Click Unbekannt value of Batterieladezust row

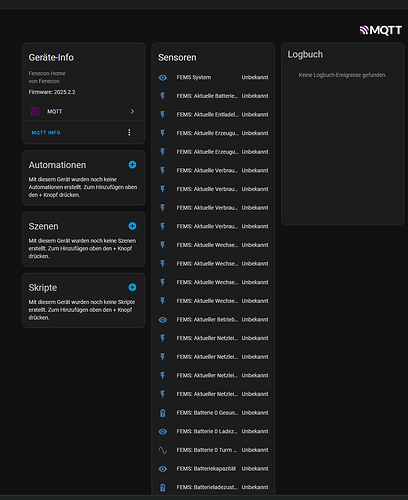[x=255, y=487]
